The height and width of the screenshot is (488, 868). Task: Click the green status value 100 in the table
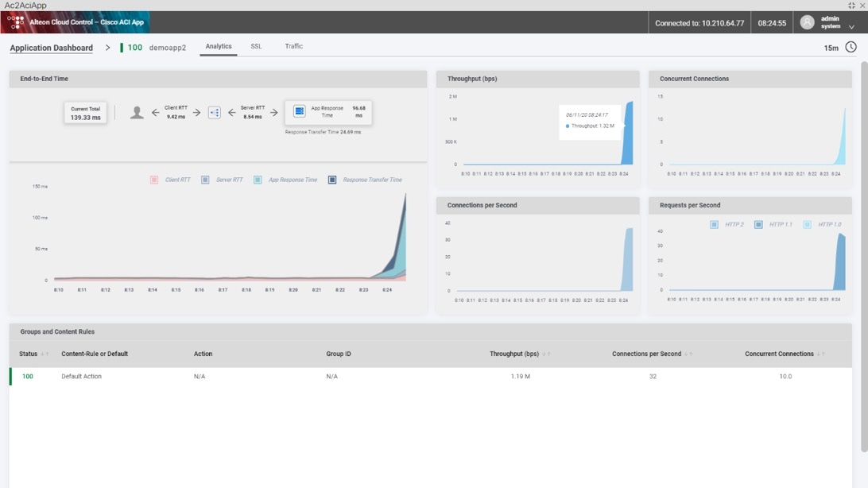pos(28,376)
